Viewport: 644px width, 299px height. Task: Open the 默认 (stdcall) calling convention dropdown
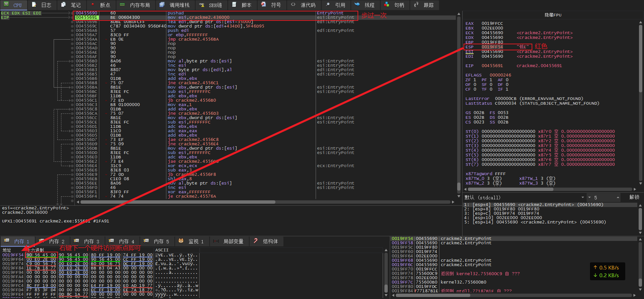point(525,197)
